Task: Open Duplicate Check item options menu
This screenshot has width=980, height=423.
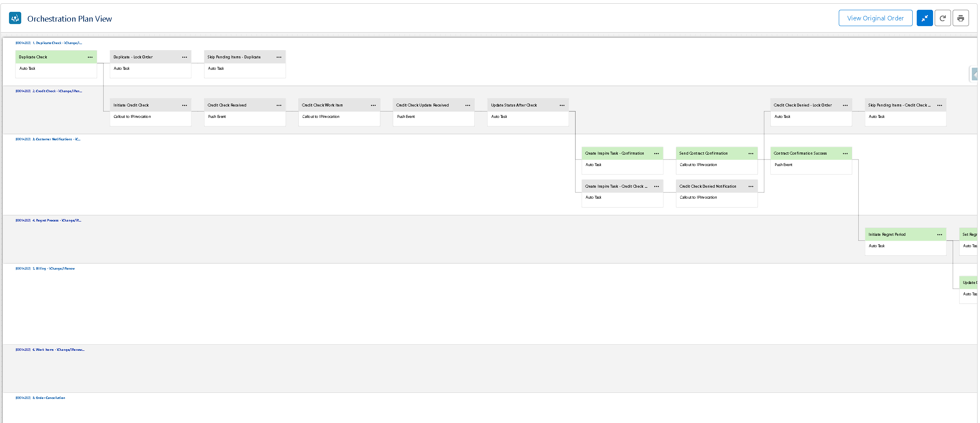Action: (x=90, y=57)
